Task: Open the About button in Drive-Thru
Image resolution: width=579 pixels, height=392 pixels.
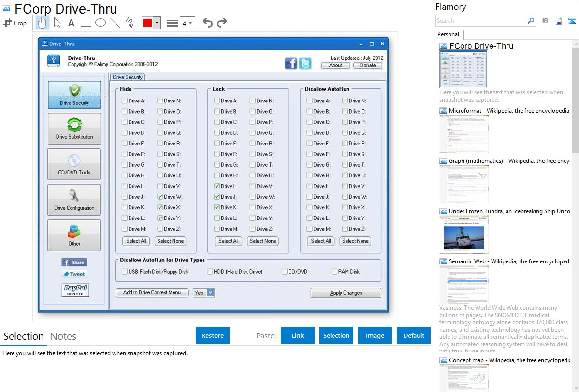Action: pyautogui.click(x=335, y=65)
